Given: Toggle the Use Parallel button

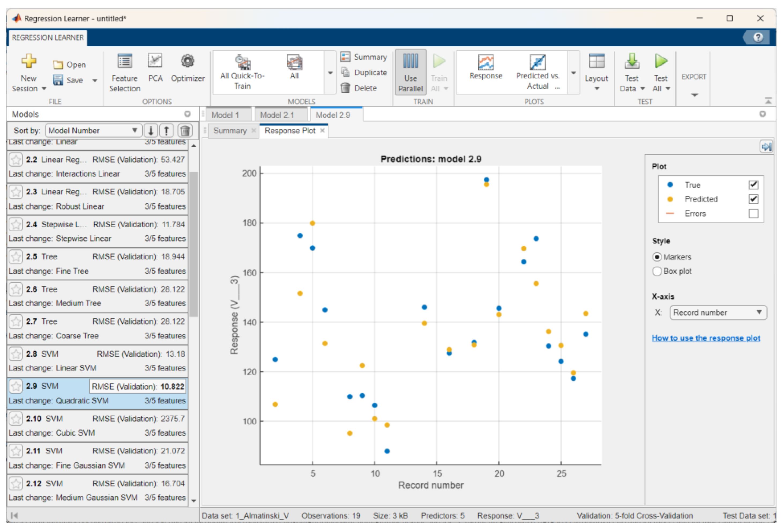Looking at the screenshot, I should [x=410, y=72].
